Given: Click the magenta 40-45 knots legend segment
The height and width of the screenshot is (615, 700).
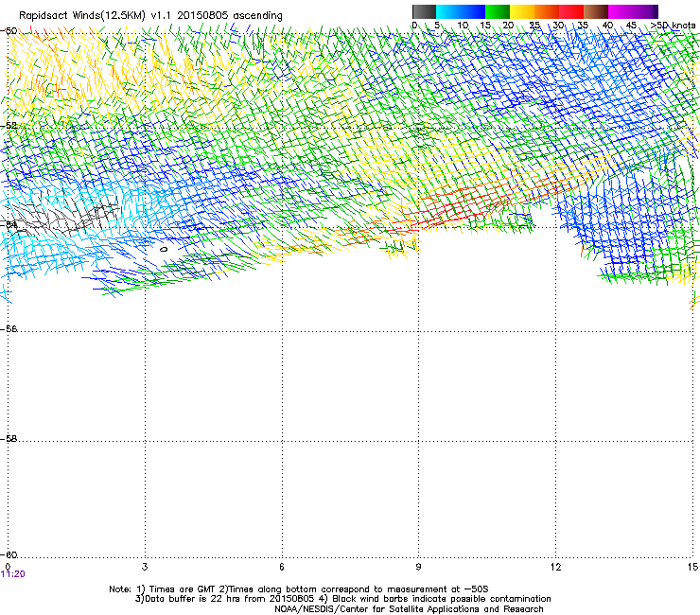Looking at the screenshot, I should point(621,11).
